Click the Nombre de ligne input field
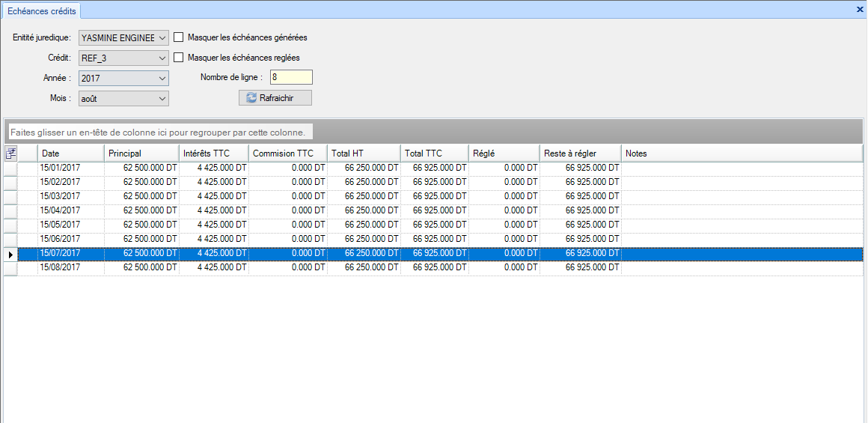868x423 pixels. click(291, 77)
